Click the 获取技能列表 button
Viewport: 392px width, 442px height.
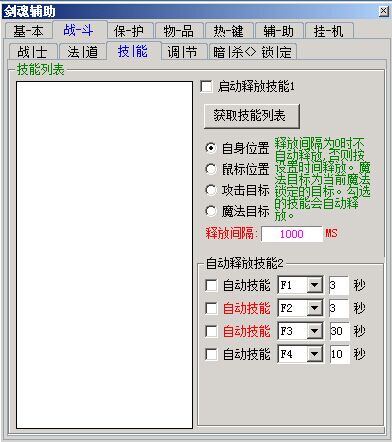pyautogui.click(x=252, y=116)
